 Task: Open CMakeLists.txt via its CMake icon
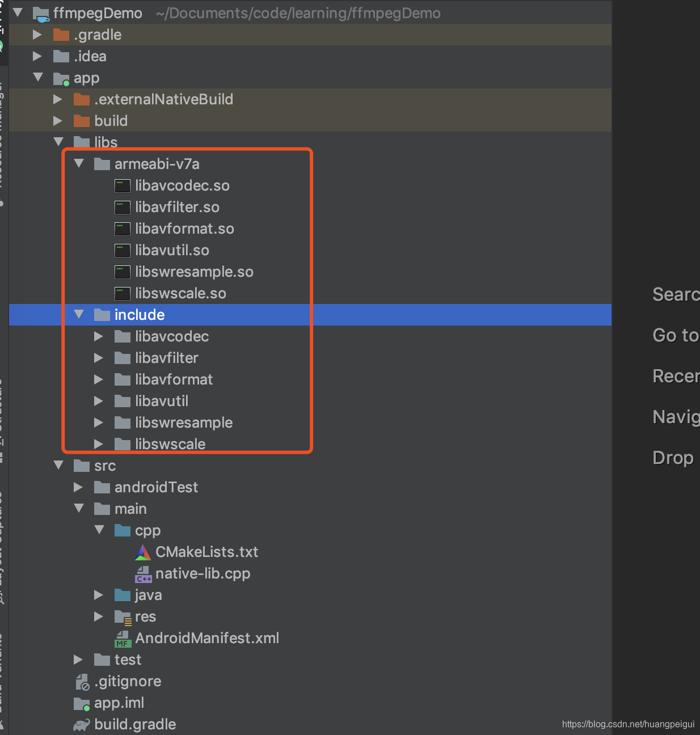142,552
